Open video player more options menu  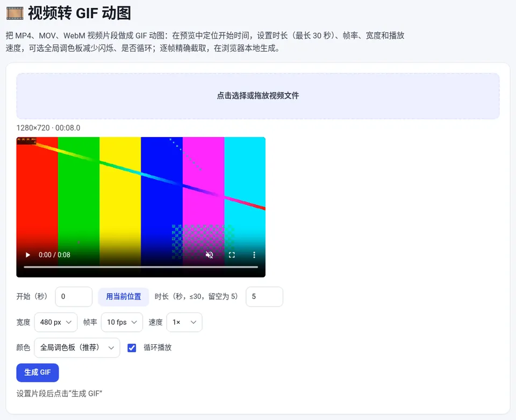point(254,255)
